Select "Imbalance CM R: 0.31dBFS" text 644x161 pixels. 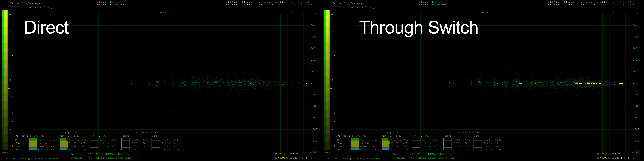[x=434, y=5]
